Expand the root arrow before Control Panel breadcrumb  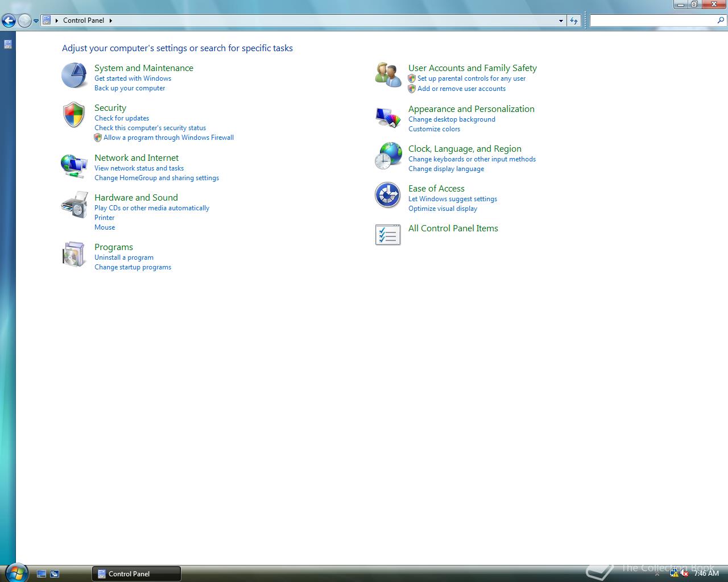coord(57,20)
